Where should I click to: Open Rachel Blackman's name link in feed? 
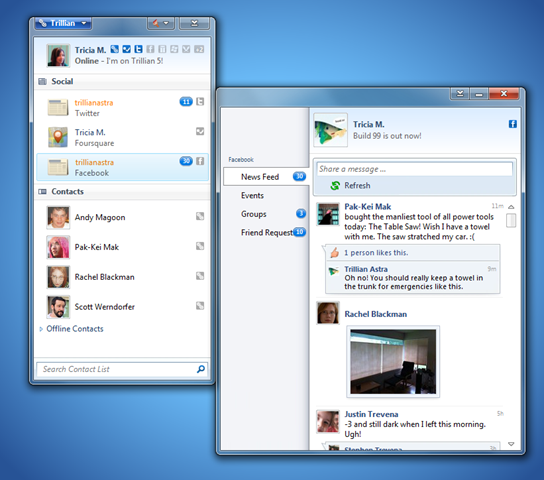click(376, 314)
